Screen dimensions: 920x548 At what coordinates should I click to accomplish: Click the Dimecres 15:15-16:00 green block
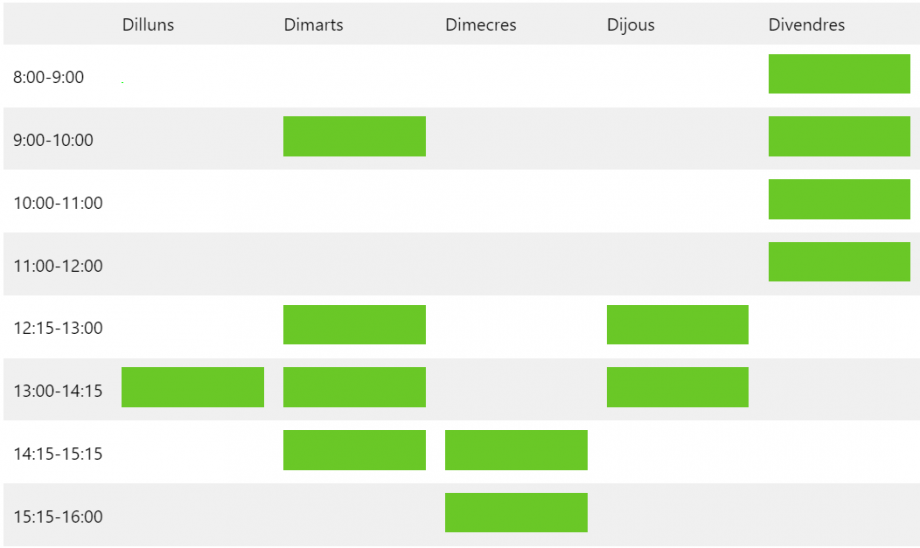point(516,512)
